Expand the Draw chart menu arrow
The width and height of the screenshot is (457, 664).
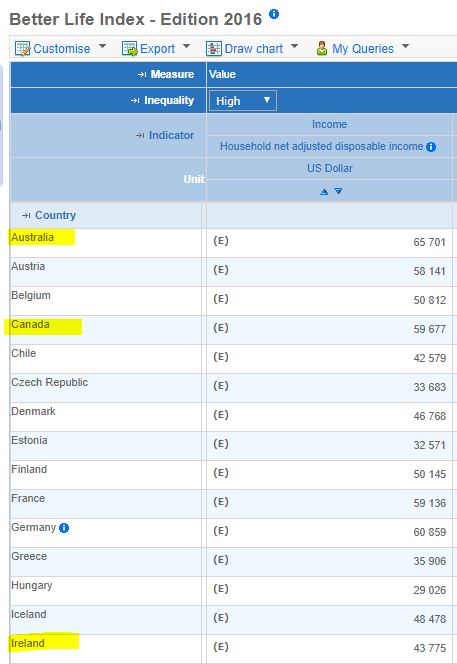click(x=294, y=46)
